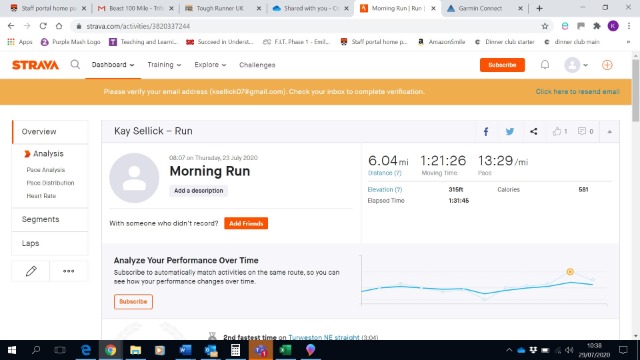Open the share options icon
The image size is (640, 360).
[x=533, y=131]
